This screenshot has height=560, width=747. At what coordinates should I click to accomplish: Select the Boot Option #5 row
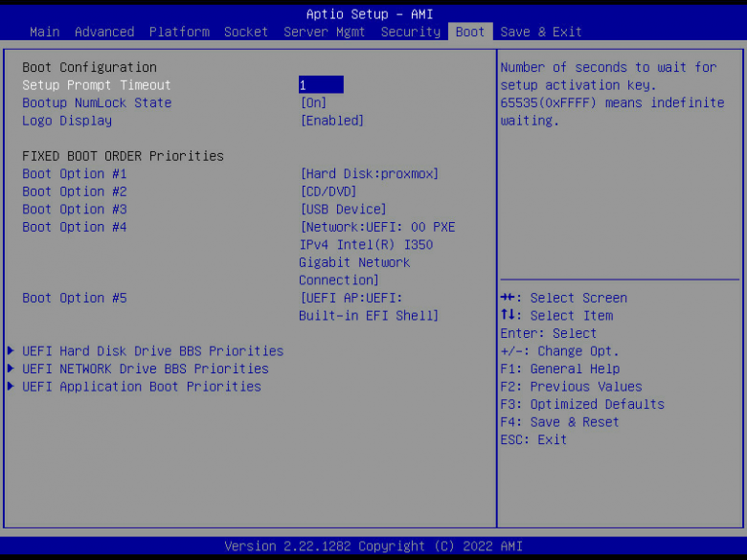point(75,298)
